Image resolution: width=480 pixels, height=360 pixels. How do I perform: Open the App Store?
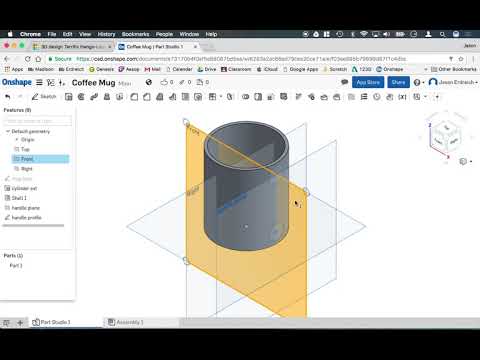tap(368, 82)
